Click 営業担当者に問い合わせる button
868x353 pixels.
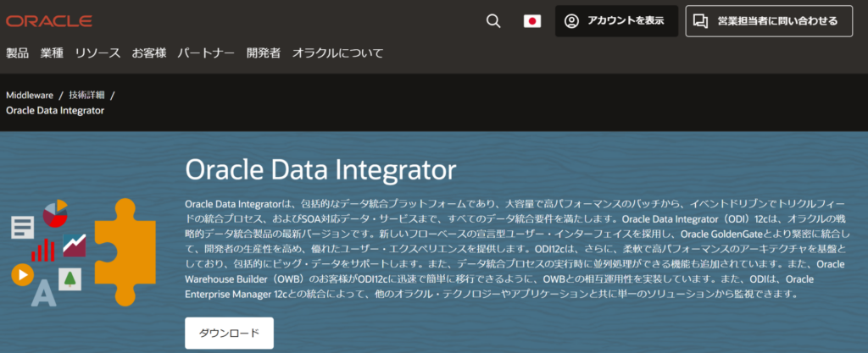[769, 21]
